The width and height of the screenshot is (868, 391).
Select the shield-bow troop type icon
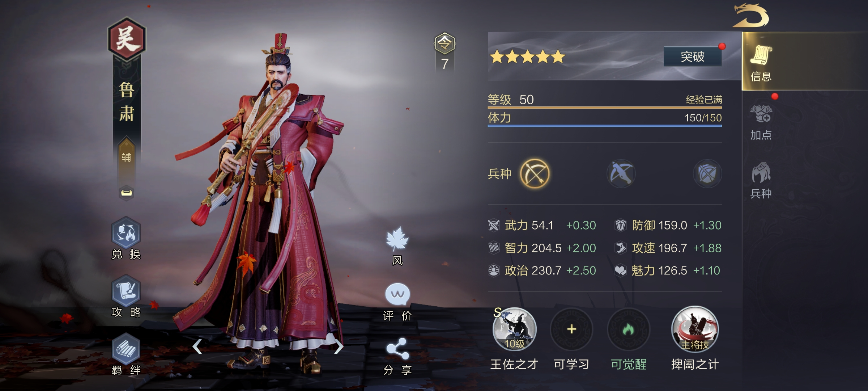click(707, 174)
